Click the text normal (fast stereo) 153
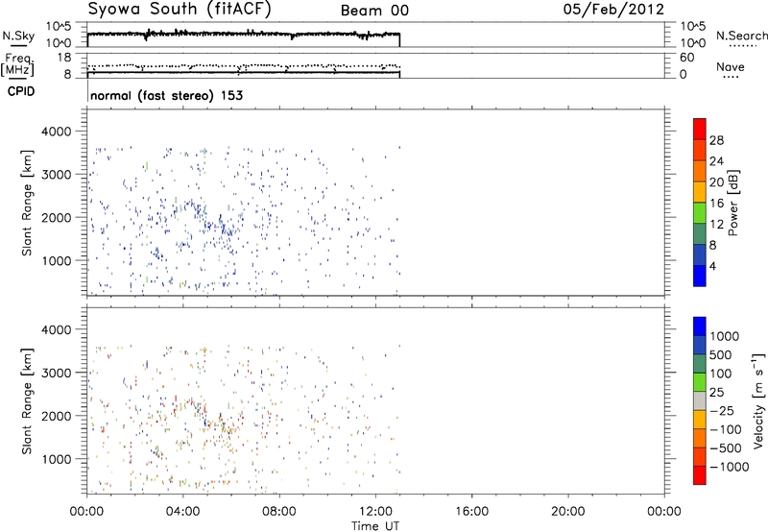The height and width of the screenshot is (532, 768). pos(166,95)
